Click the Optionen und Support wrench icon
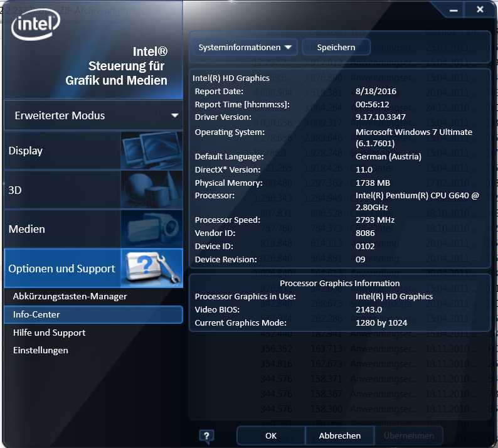Screen dimensions: 498x448 tap(152, 269)
